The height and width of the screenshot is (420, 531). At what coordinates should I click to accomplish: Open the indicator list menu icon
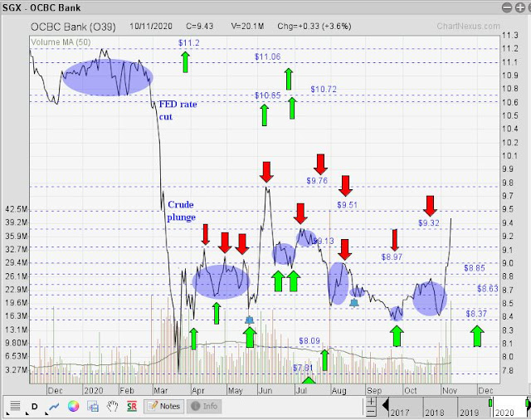click(x=15, y=406)
